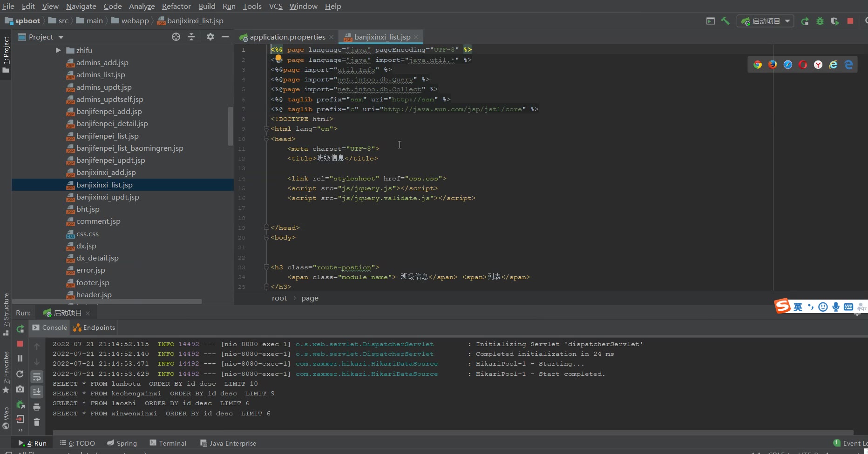Click the light bulb intention icon

[278, 58]
